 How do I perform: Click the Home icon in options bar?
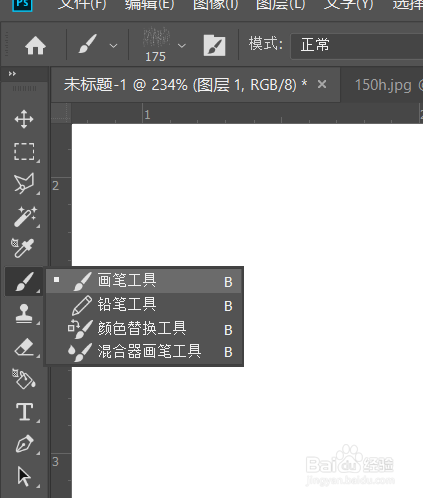tap(35, 45)
